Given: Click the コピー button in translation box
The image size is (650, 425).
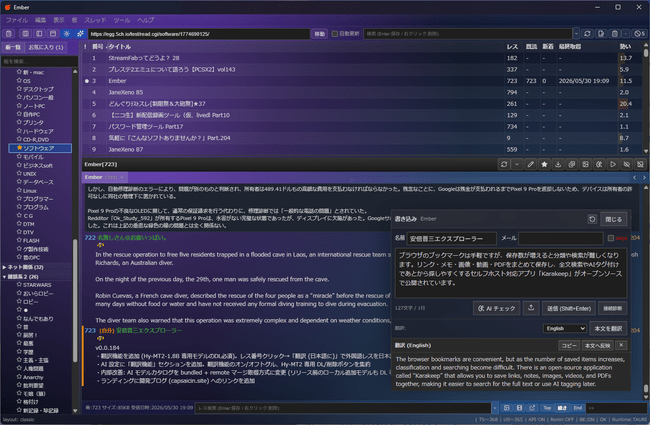Looking at the screenshot, I should (568, 345).
